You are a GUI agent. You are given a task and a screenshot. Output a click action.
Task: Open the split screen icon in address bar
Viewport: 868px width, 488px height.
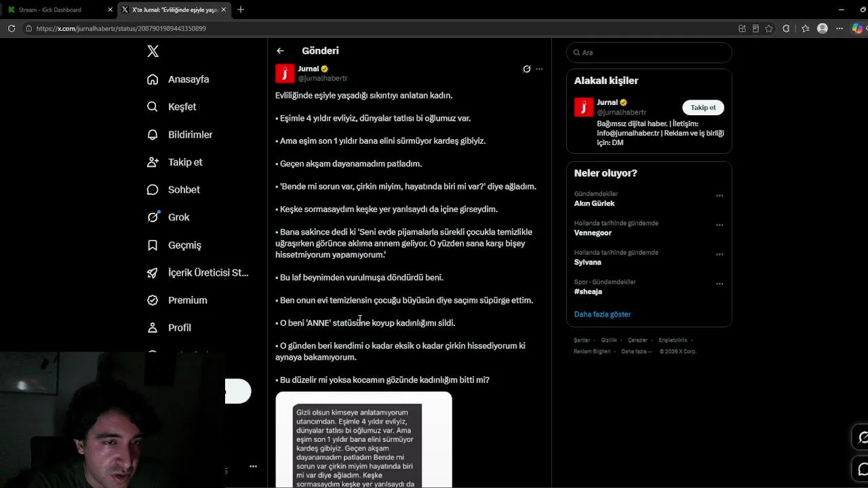(742, 28)
